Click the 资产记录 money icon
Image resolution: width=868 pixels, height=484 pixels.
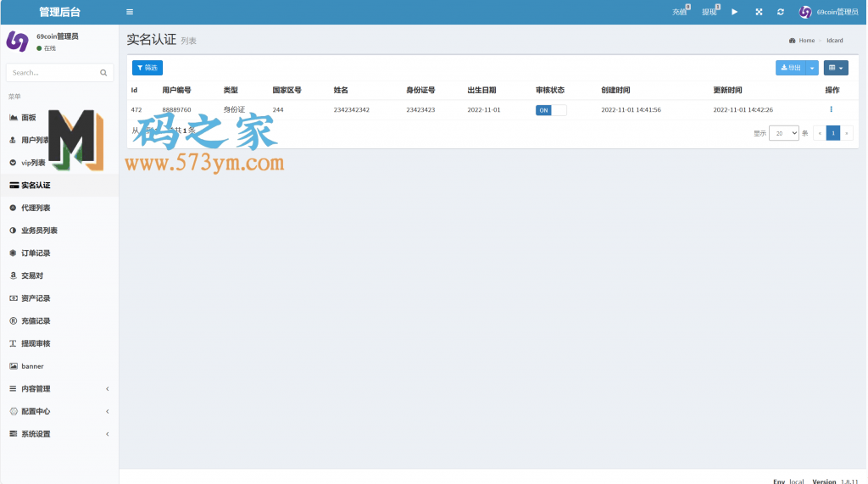pyautogui.click(x=14, y=298)
